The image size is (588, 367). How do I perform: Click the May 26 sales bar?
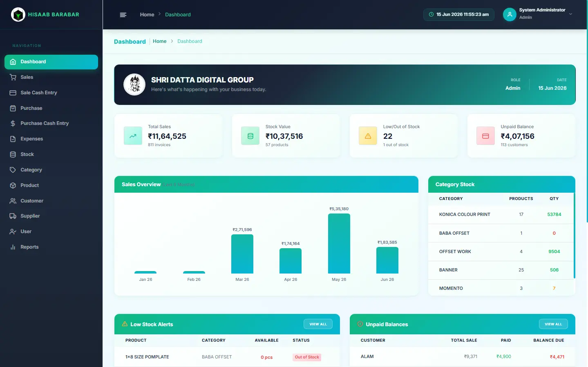[339, 243]
